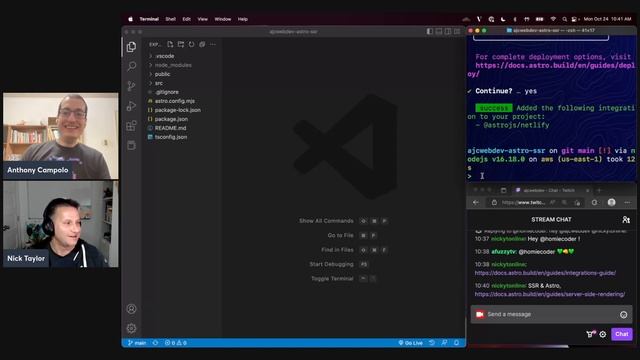Refresh the Explorer file tree
The image size is (640, 360).
click(x=191, y=44)
